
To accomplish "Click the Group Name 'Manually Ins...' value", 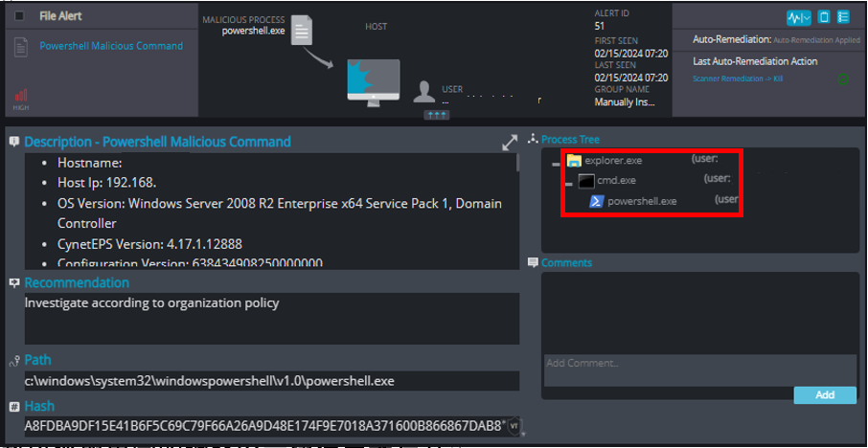I will pos(625,102).
